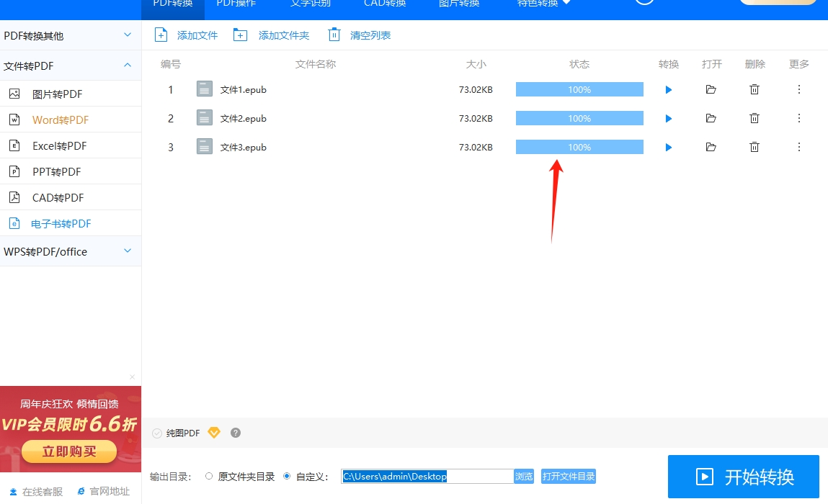Viewport: 828px width, 504px height.
Task: Click the 文件名称 column header
Action: click(315, 64)
